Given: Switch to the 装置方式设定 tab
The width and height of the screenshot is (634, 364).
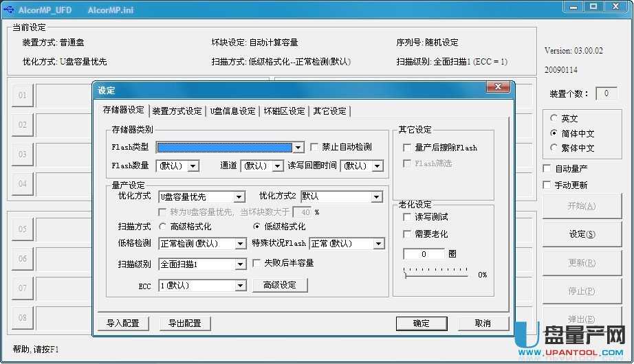Looking at the screenshot, I should (x=177, y=111).
